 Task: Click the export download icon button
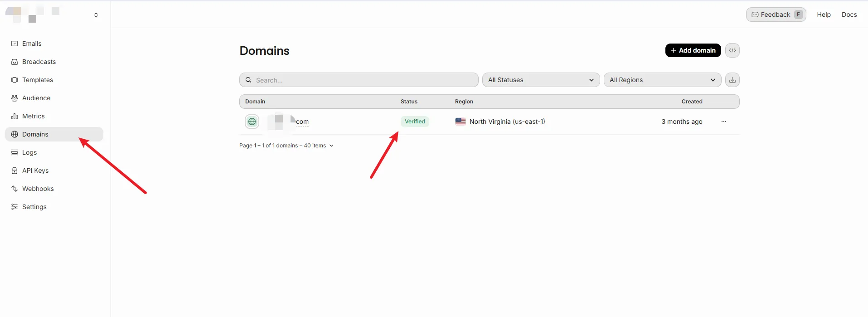(732, 80)
